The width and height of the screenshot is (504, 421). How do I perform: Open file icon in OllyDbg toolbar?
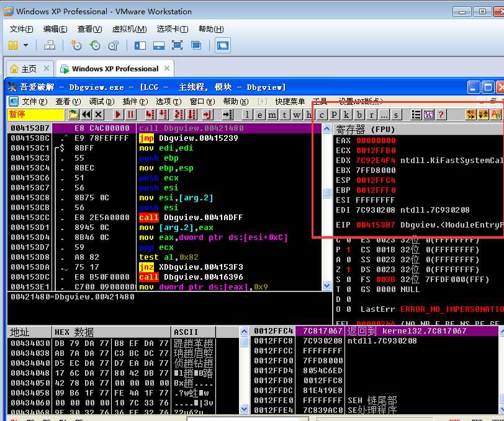coord(73,115)
